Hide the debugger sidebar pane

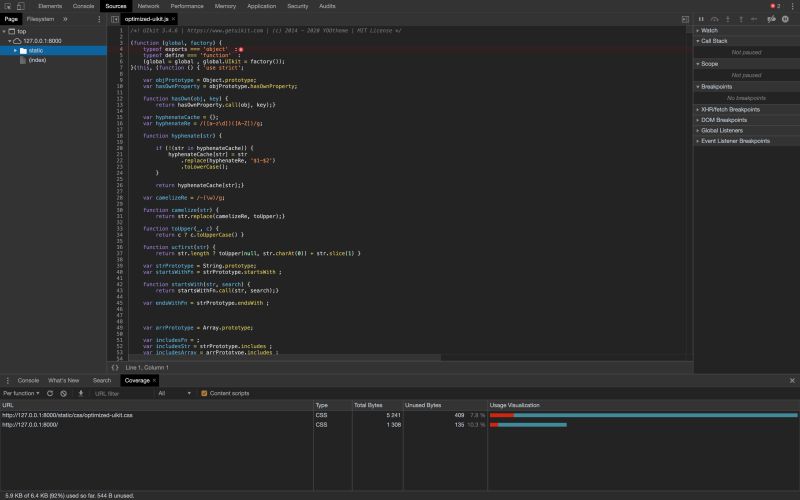click(x=685, y=19)
